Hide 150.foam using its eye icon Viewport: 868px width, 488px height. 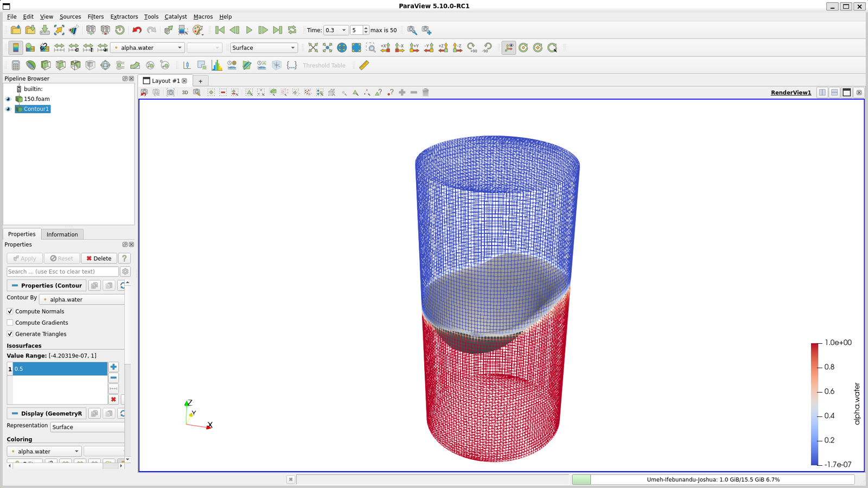pos(8,99)
